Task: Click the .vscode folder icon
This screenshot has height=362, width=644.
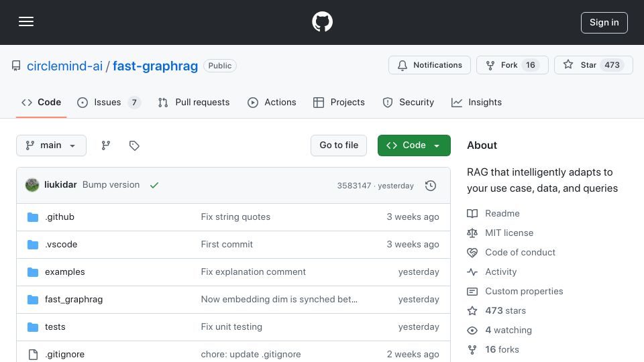Action: pyautogui.click(x=33, y=245)
